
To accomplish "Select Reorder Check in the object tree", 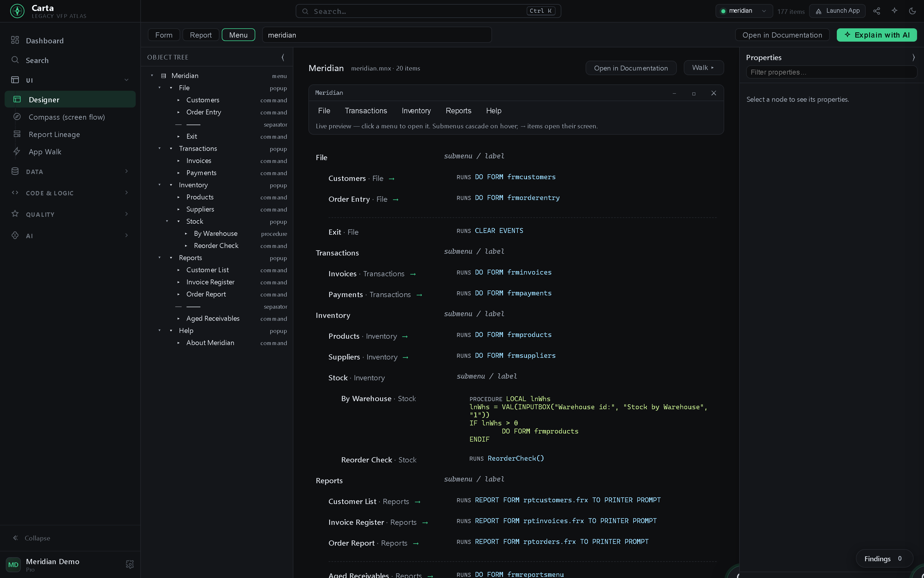I will coord(217,246).
